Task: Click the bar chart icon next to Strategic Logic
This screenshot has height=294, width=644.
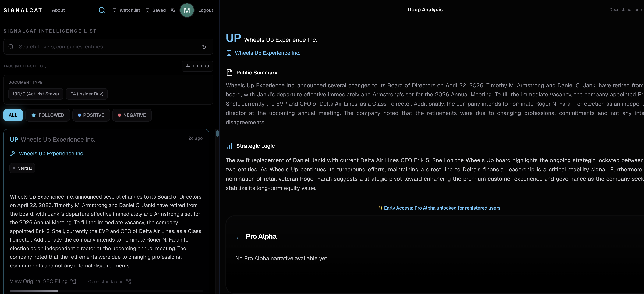Action: (x=229, y=146)
